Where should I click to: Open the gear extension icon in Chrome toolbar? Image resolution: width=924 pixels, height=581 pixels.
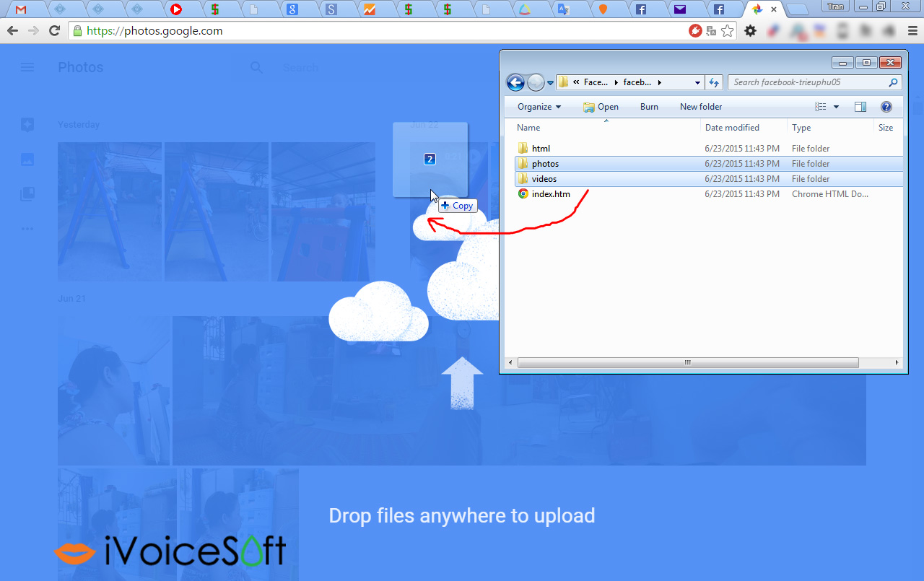(x=751, y=31)
